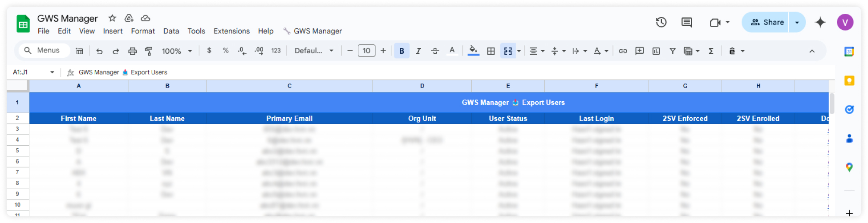Open the Format menu
This screenshot has height=223, width=868.
click(x=143, y=31)
